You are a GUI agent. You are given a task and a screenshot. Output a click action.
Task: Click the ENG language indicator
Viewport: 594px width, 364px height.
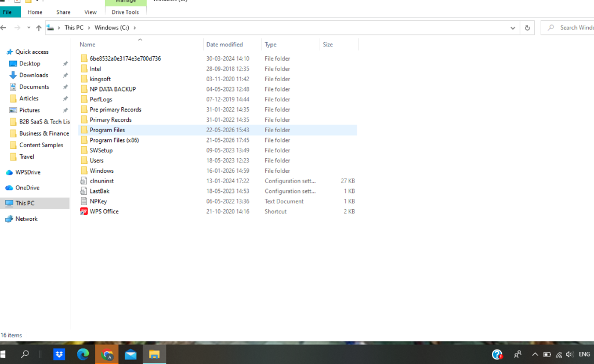[584, 355]
